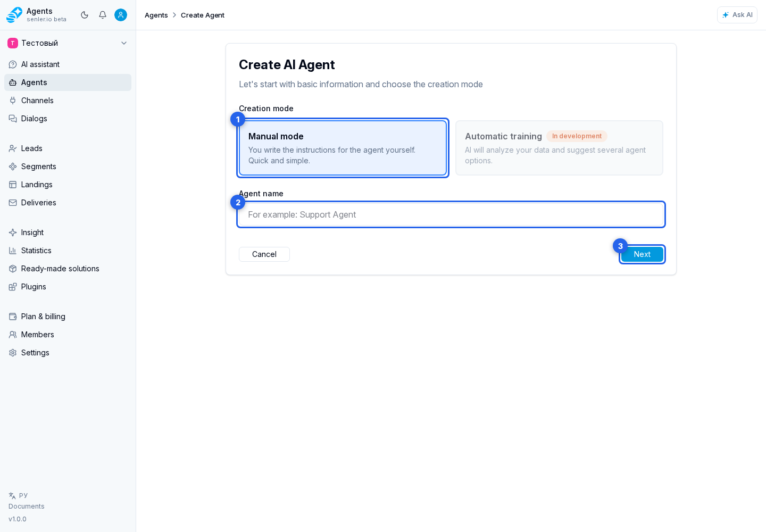Viewport: 766px width, 532px height.
Task: Click the v1.0.0 version text
Action: [x=18, y=519]
